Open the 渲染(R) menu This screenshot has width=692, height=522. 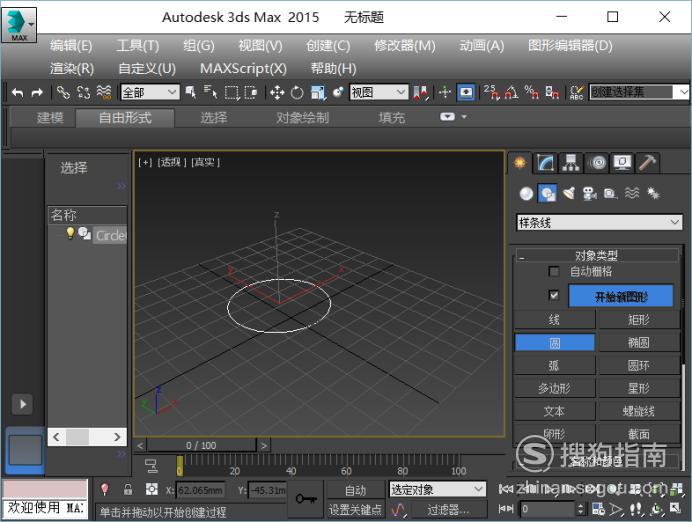tap(72, 69)
